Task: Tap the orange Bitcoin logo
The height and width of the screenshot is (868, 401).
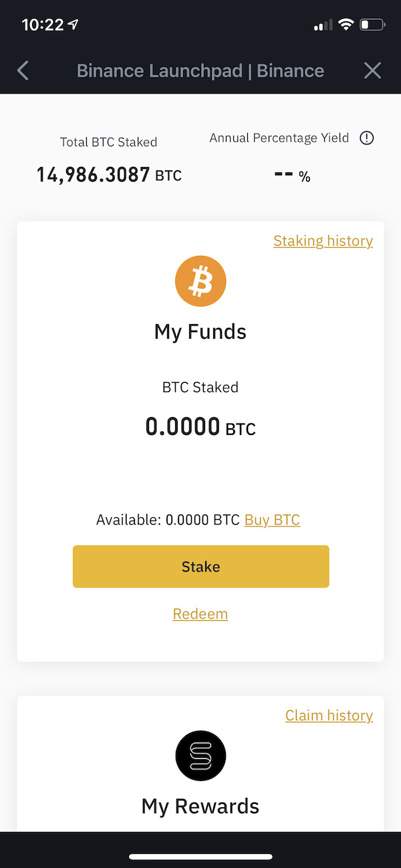Action: tap(200, 281)
